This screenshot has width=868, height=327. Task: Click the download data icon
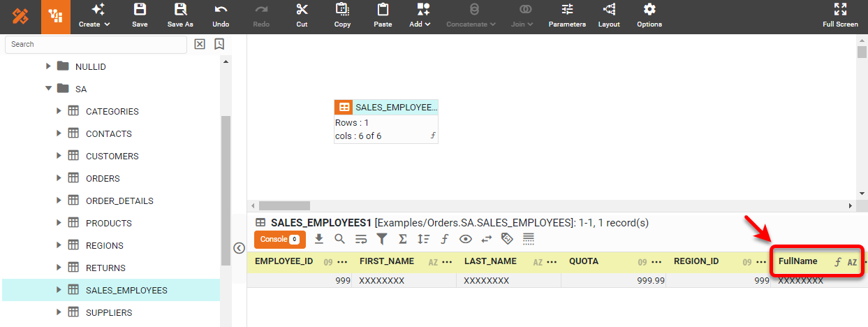(319, 239)
